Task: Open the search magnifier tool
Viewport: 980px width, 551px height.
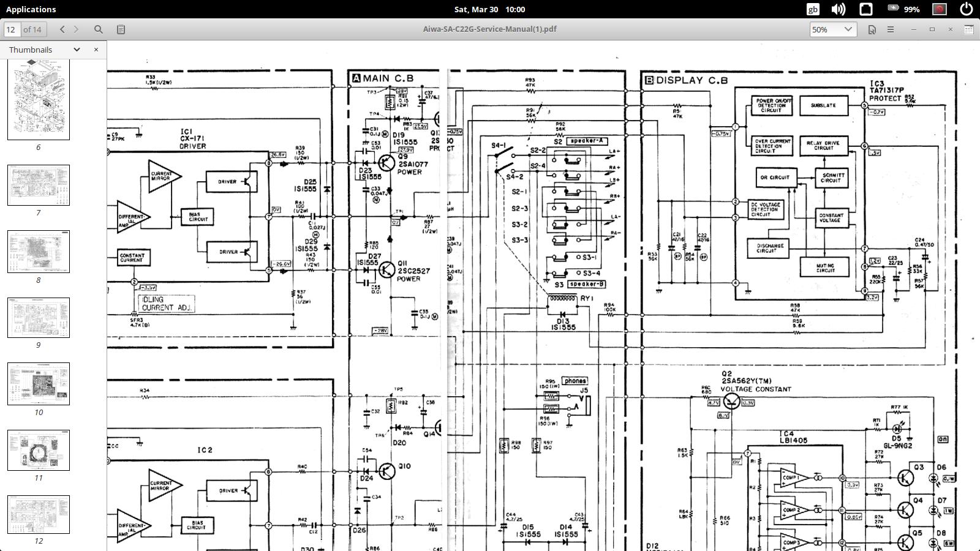Action: (x=98, y=29)
